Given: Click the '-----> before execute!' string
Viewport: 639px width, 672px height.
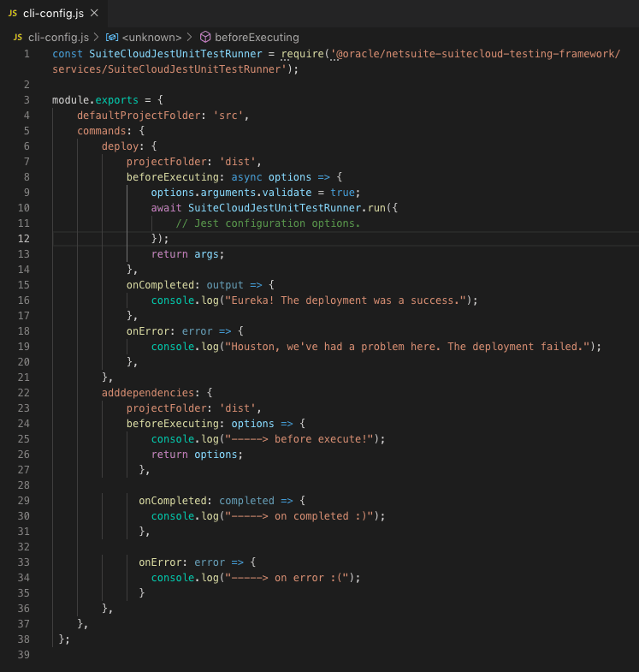Looking at the screenshot, I should 299,439.
